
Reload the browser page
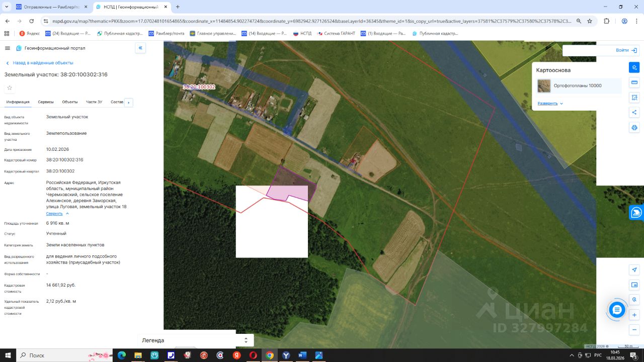pos(32,21)
